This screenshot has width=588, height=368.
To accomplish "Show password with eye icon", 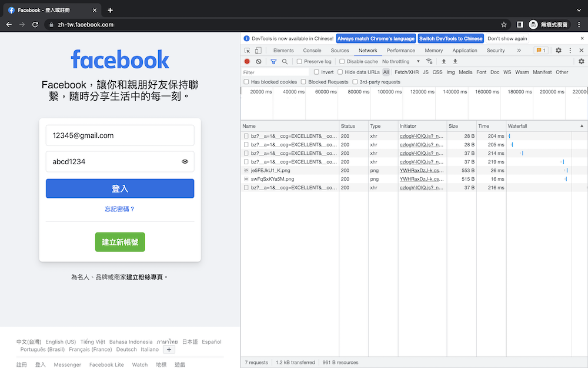I will click(185, 161).
